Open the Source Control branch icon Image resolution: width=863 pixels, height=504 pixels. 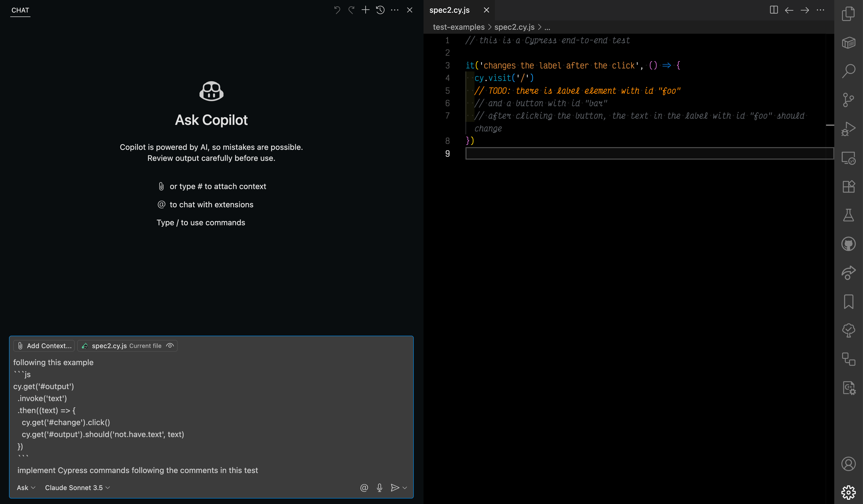click(x=848, y=100)
